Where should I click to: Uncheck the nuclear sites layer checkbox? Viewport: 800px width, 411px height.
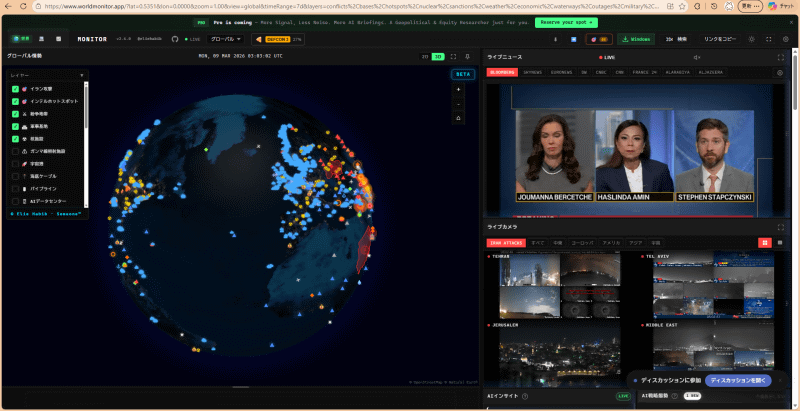click(x=15, y=139)
